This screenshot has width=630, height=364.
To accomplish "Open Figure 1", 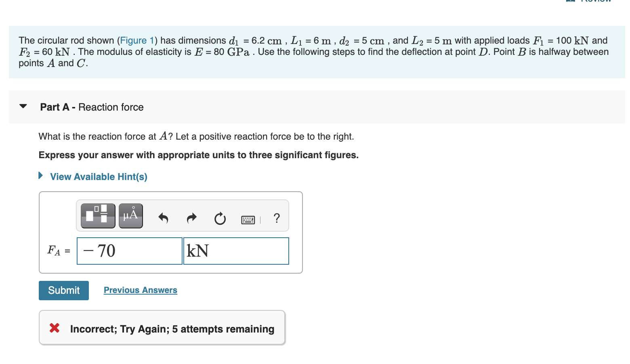I will tap(137, 40).
